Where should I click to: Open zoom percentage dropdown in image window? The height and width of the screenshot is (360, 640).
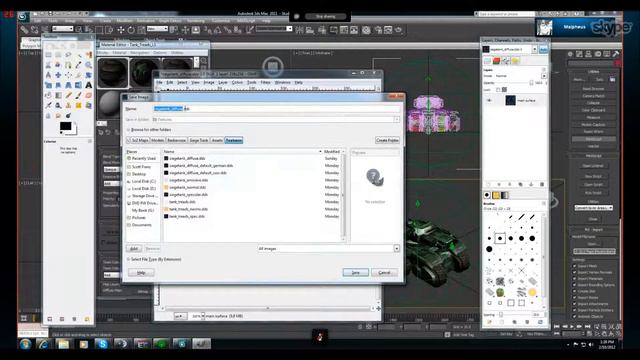(203, 316)
